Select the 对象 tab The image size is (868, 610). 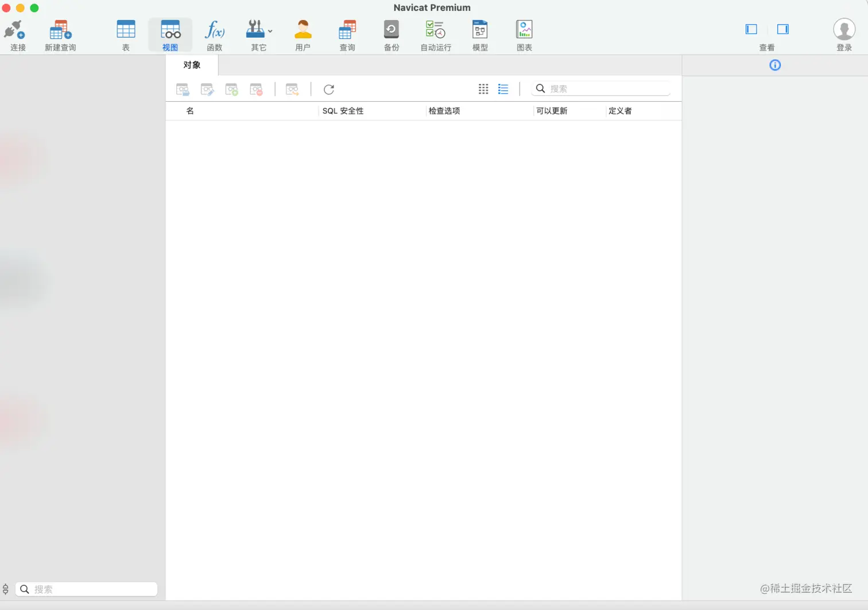[x=192, y=65]
